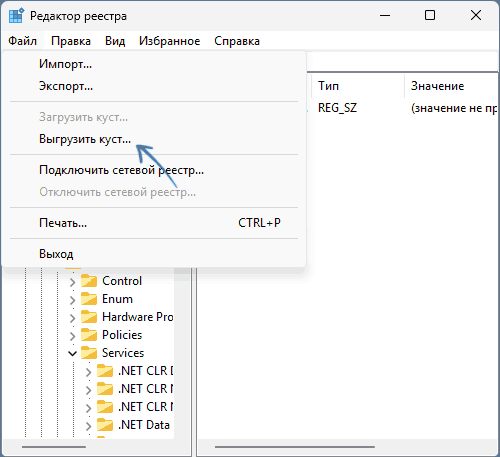The height and width of the screenshot is (457, 500).
Task: Open the Справка menu
Action: point(237,41)
